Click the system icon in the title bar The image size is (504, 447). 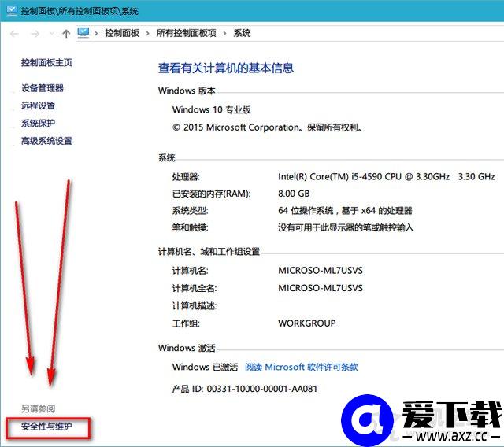click(12, 10)
